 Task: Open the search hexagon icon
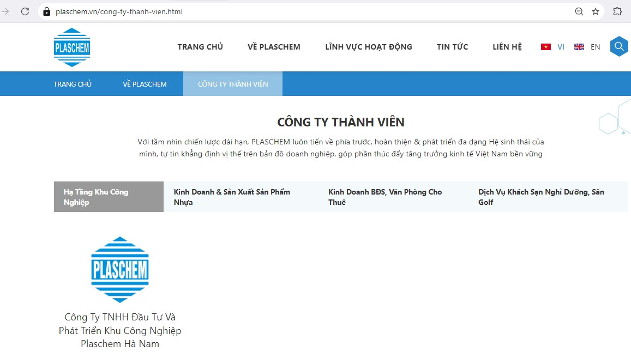pyautogui.click(x=619, y=47)
